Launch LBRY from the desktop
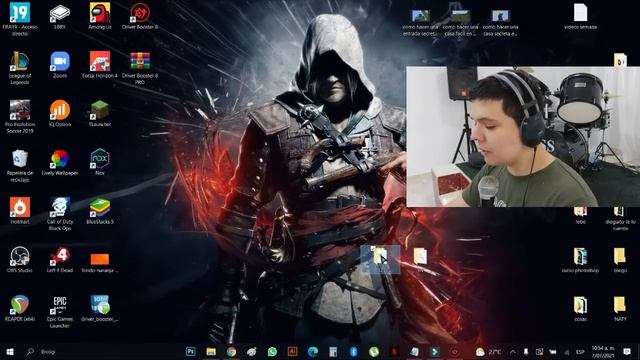The height and width of the screenshot is (360, 640). point(60,16)
